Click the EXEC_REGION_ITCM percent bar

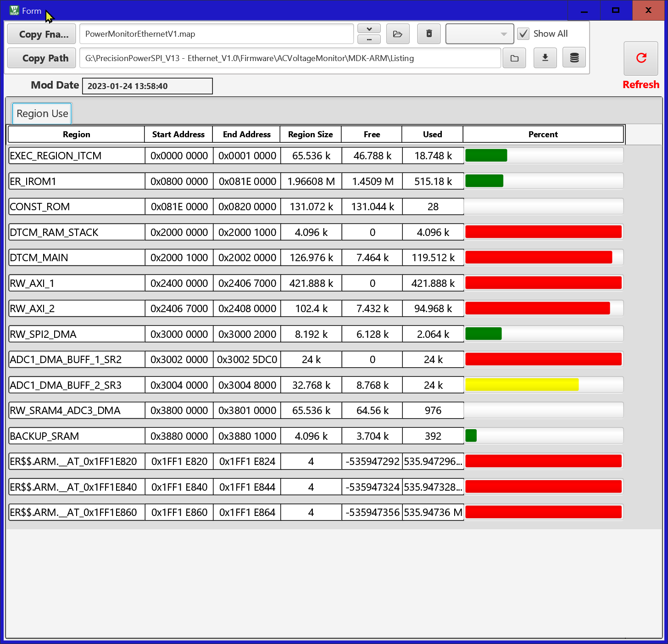point(544,156)
